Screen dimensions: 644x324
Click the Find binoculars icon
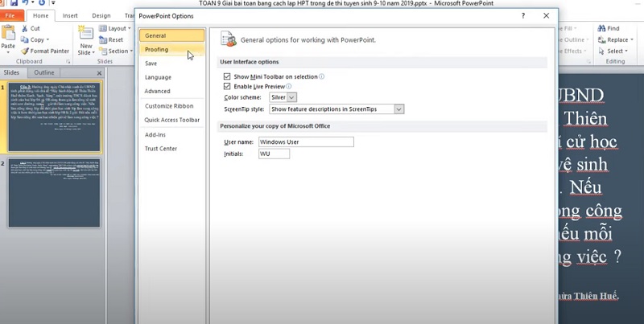pyautogui.click(x=601, y=28)
